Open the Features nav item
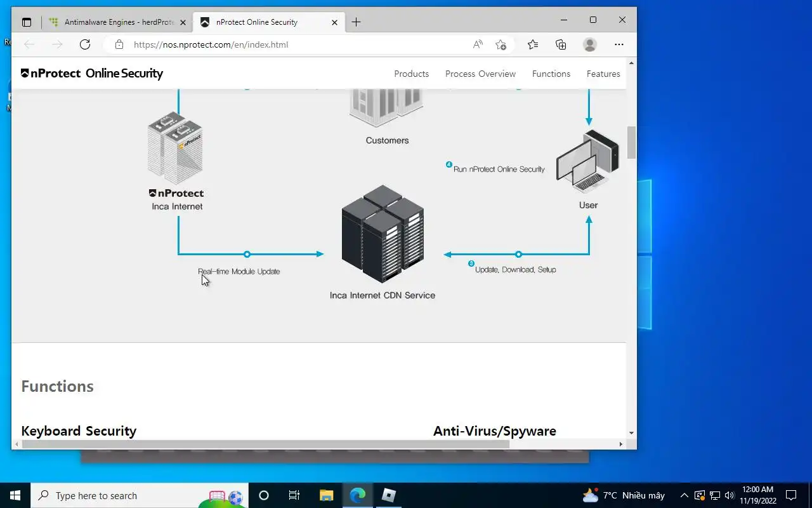Viewport: 812px width, 508px height. click(603, 74)
